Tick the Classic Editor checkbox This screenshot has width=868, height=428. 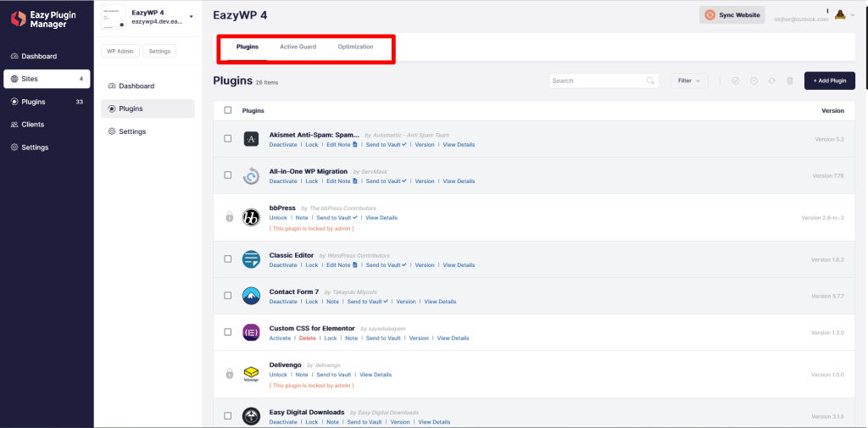[227, 258]
